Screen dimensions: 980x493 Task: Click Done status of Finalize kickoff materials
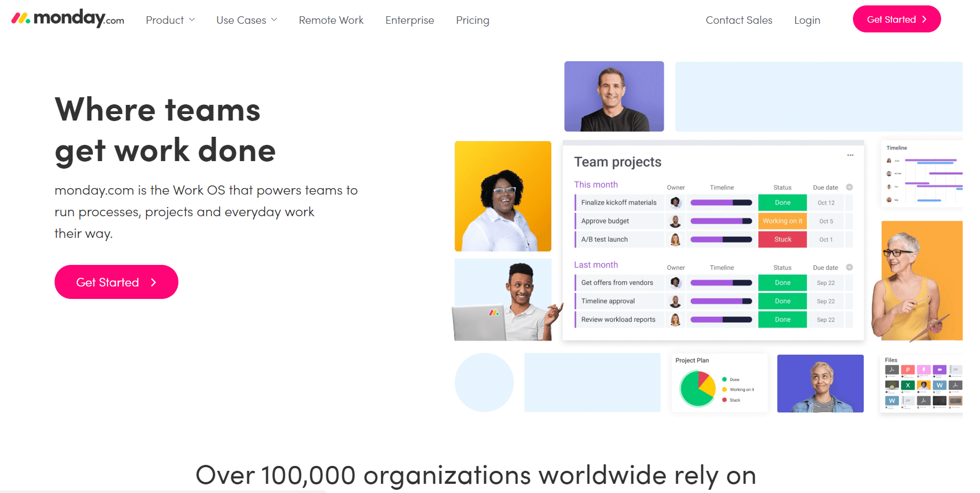pos(782,202)
